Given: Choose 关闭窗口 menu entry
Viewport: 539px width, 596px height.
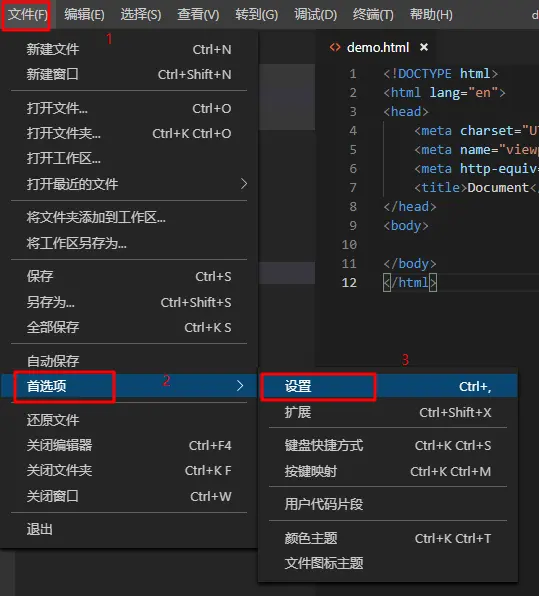Looking at the screenshot, I should click(129, 496).
